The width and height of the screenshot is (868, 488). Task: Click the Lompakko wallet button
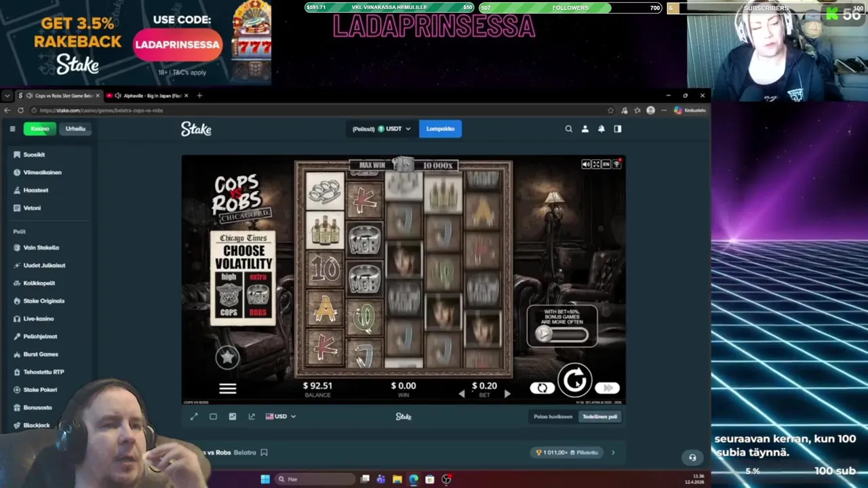(440, 129)
